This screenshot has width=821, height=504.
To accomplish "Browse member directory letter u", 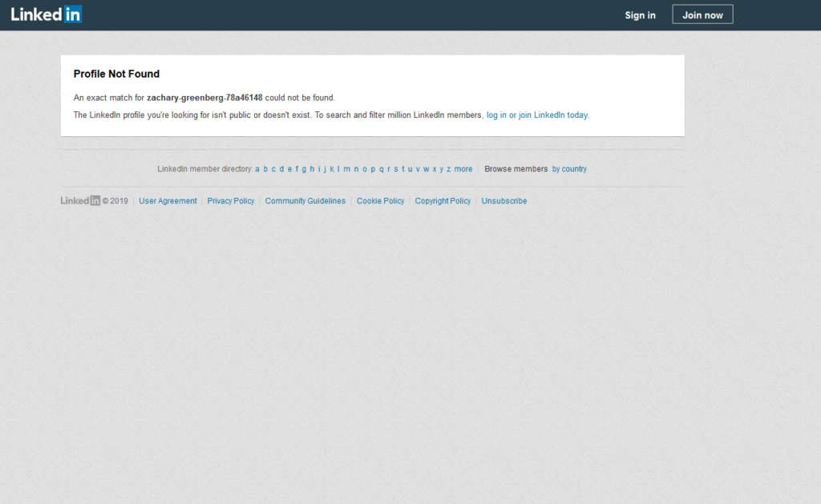I will point(410,169).
